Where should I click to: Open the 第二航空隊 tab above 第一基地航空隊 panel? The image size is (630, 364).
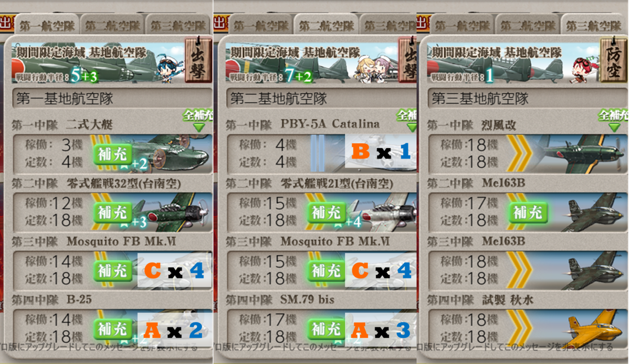click(111, 25)
